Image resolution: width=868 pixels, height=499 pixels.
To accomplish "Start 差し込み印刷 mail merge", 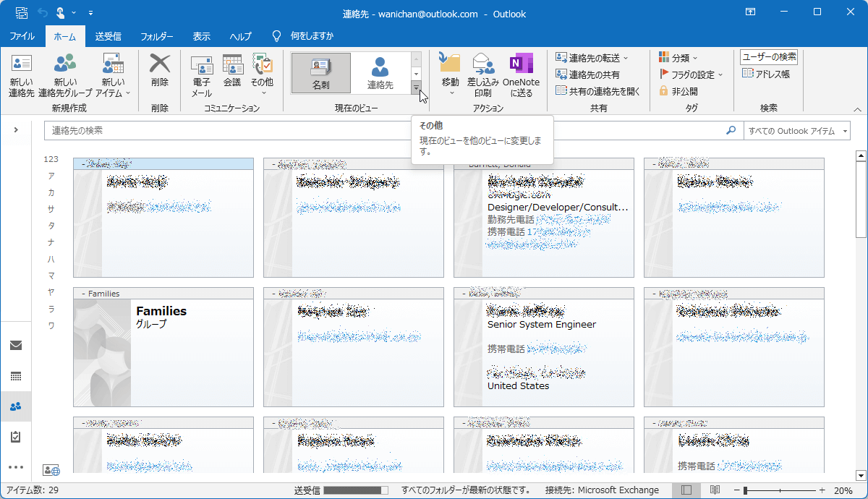I will [x=483, y=76].
